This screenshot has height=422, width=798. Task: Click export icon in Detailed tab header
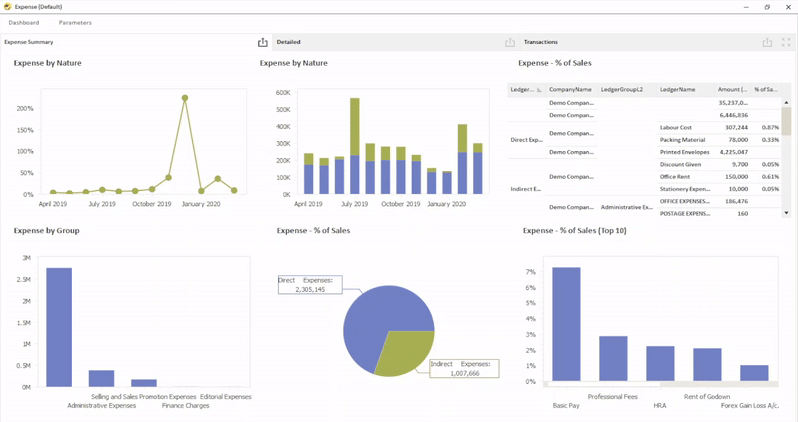510,42
